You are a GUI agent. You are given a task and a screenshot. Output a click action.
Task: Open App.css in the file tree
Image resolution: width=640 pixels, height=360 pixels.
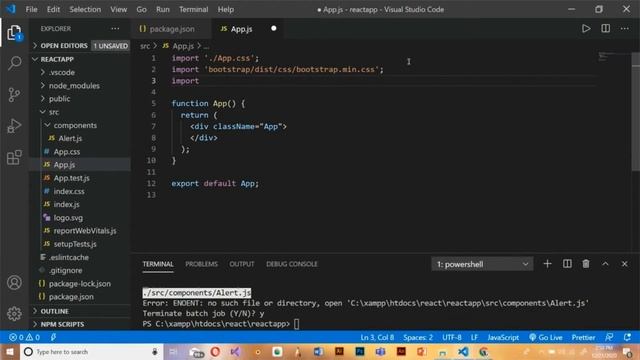pos(81,151)
